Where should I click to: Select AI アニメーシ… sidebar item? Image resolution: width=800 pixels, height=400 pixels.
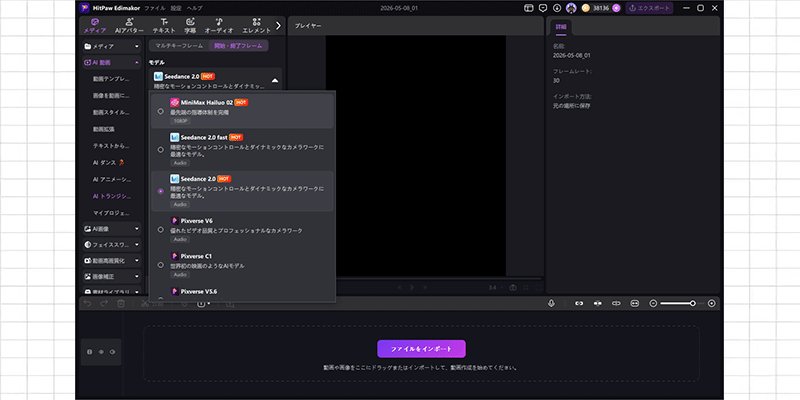(x=112, y=180)
